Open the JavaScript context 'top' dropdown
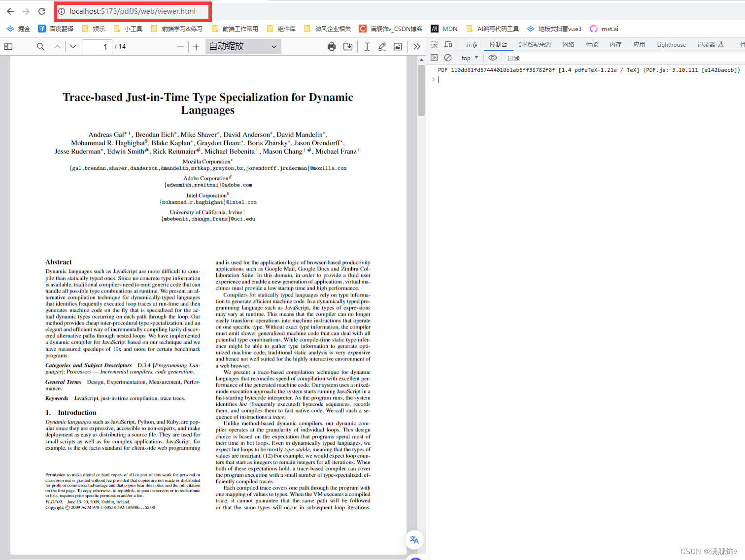This screenshot has height=560, width=745. (x=469, y=58)
